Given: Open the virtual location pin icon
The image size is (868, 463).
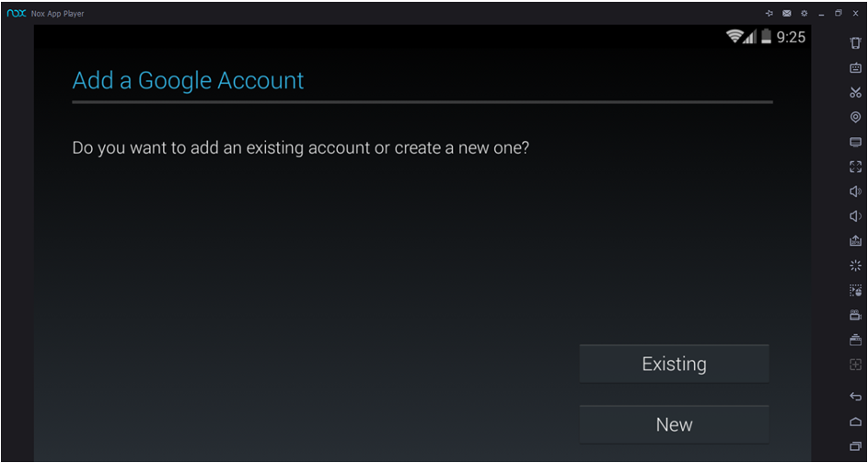Looking at the screenshot, I should pos(855,117).
